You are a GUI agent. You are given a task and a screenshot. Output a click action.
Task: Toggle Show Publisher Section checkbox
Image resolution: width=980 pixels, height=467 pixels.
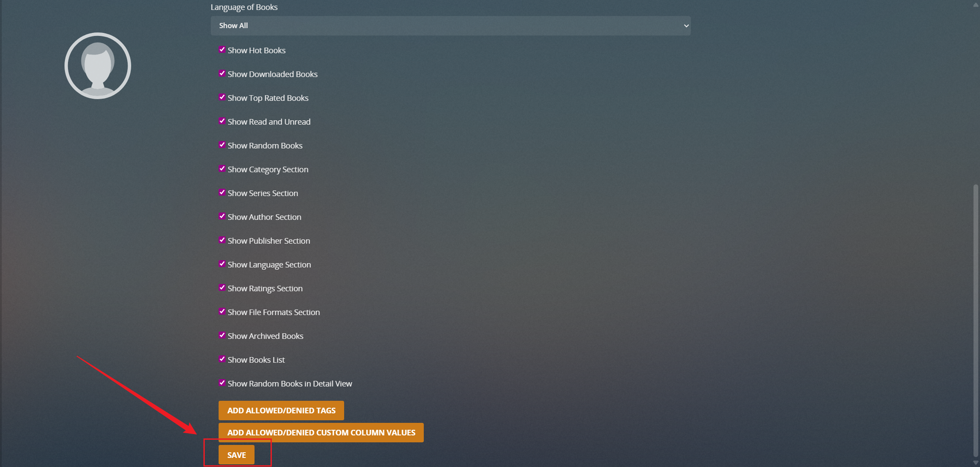pos(222,240)
